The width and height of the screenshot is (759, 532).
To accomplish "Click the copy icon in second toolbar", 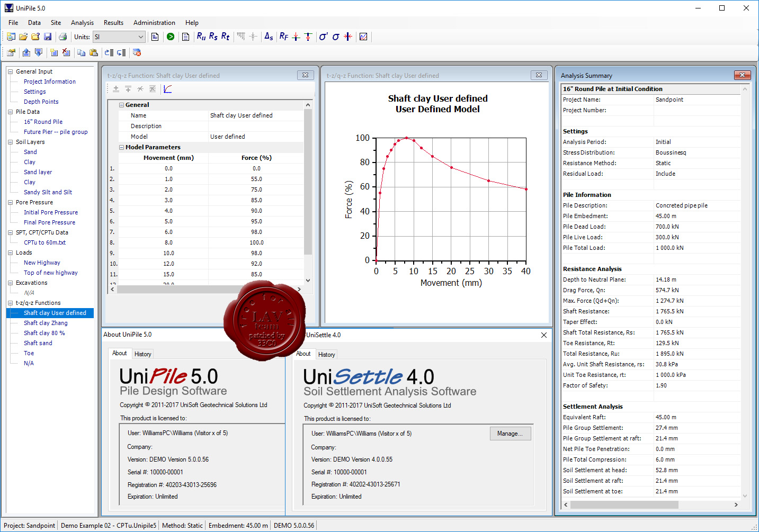I will coord(81,52).
